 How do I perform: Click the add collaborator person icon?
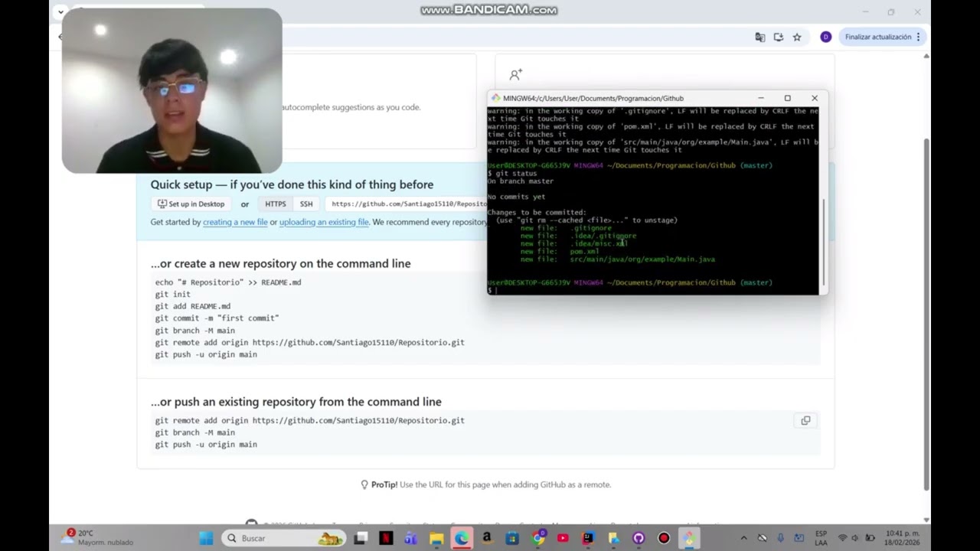click(516, 74)
